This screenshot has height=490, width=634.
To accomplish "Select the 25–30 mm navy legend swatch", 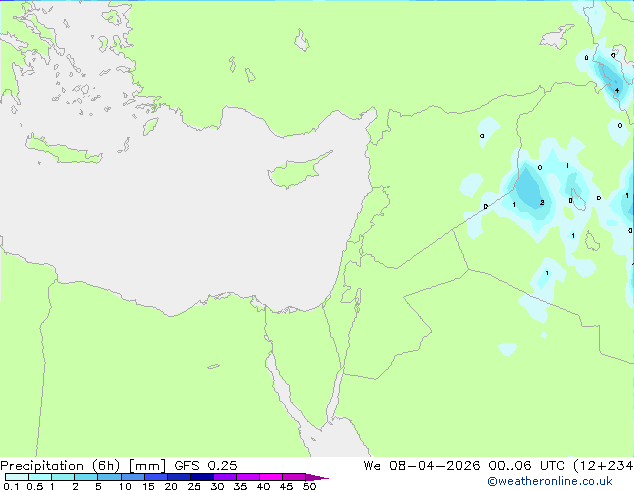I will (x=201, y=477).
